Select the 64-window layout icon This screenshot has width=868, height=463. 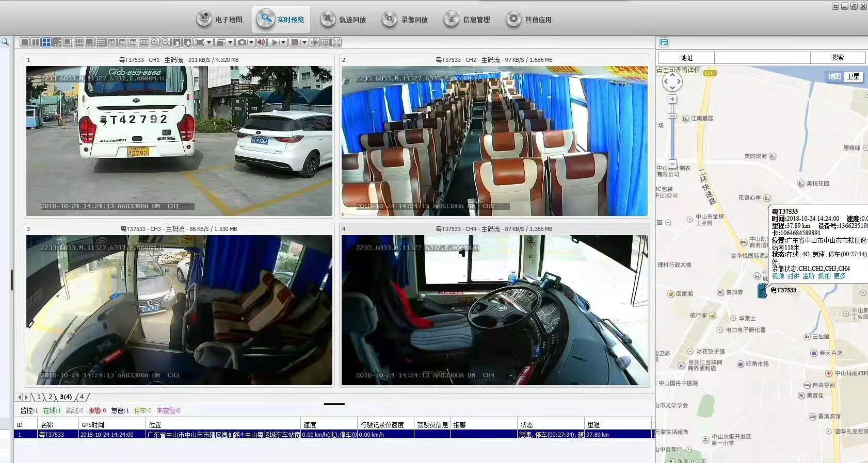133,42
